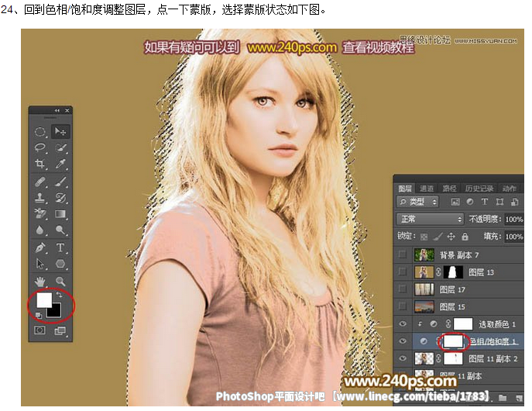Select the Gradient tool
Viewport: 532px width, 411px height.
coord(60,214)
